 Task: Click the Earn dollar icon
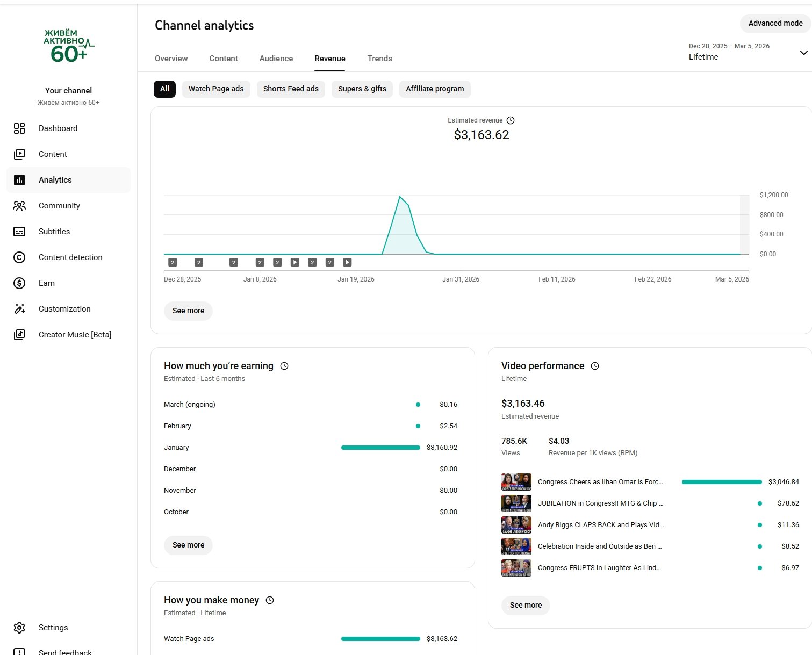[x=19, y=283]
